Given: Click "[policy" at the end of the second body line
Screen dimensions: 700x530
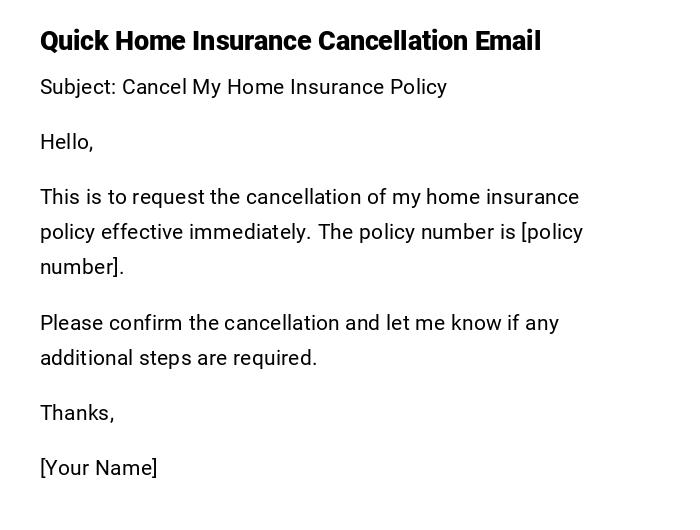Looking at the screenshot, I should pyautogui.click(x=552, y=232).
